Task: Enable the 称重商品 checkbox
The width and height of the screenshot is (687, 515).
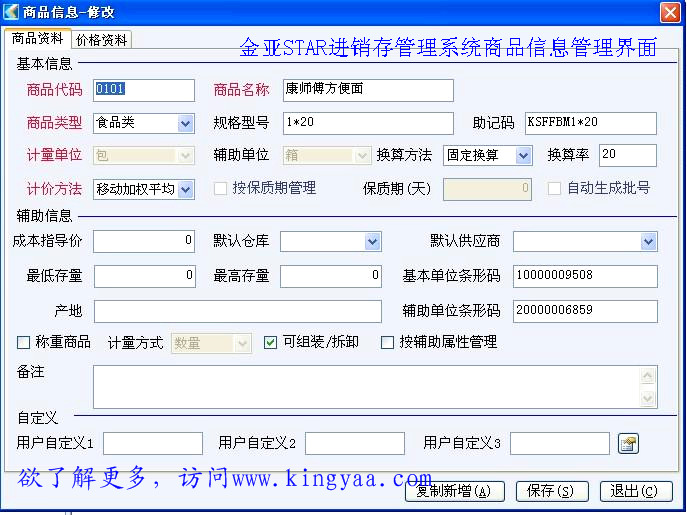Action: [x=24, y=343]
